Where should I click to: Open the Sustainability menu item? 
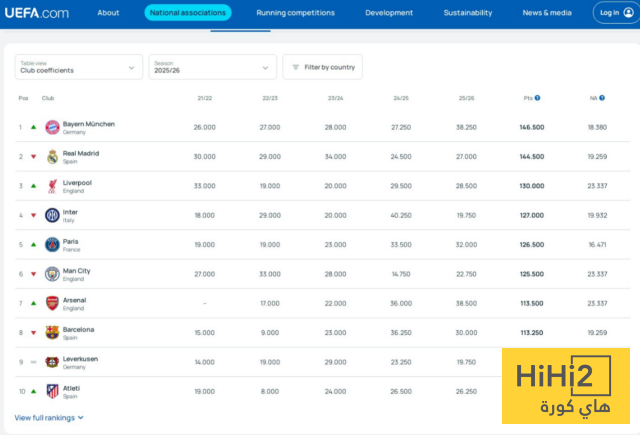point(467,13)
